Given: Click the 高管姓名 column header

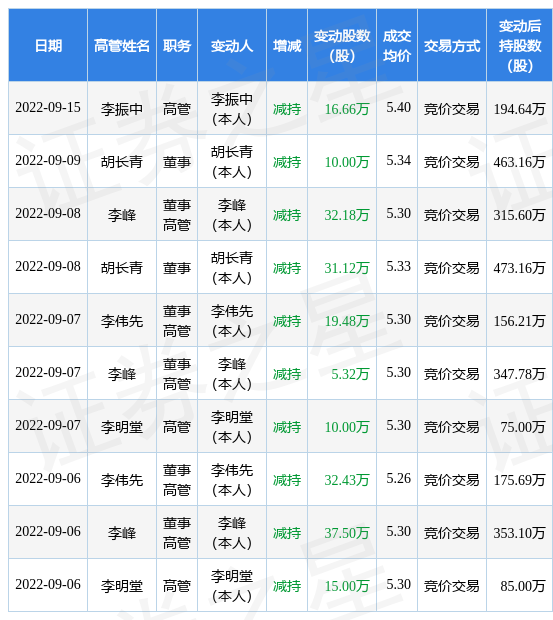Looking at the screenshot, I should pyautogui.click(x=122, y=46).
